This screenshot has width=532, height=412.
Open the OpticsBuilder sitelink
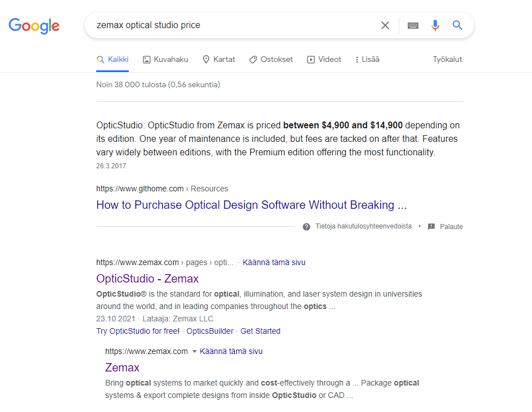[x=210, y=331]
